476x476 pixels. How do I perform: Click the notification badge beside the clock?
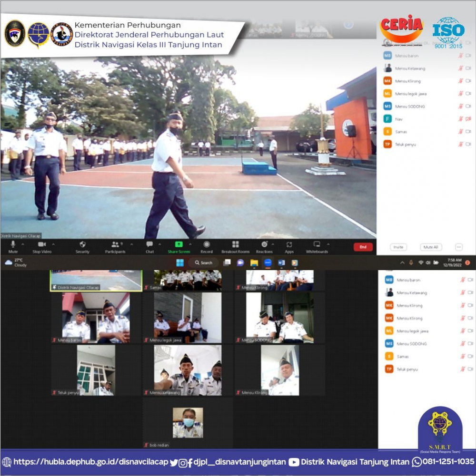pos(468,262)
